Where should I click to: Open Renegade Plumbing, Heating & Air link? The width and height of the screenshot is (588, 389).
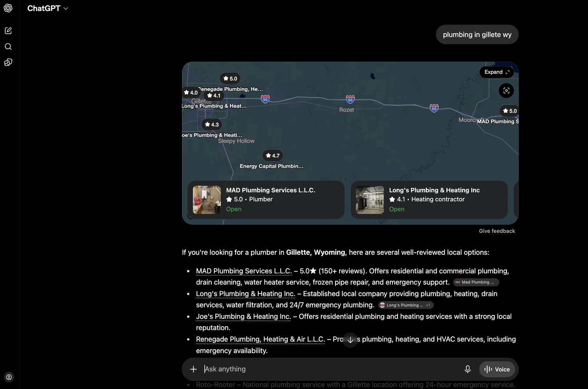point(260,339)
